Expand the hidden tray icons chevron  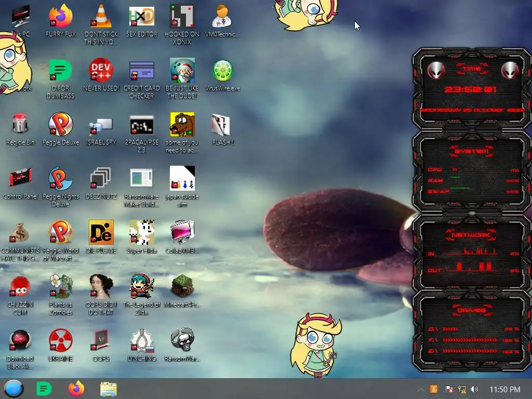(420, 390)
